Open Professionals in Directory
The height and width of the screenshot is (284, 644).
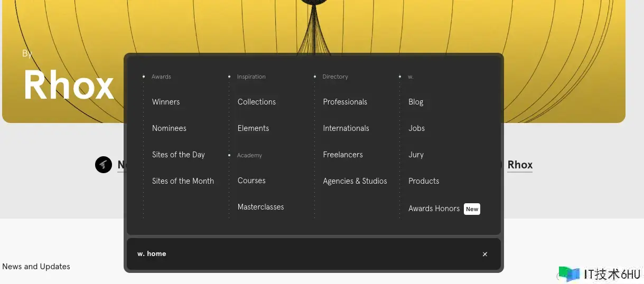click(x=345, y=102)
